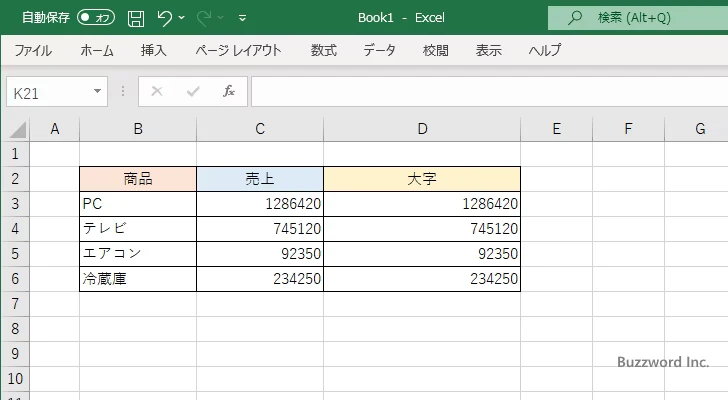Select 1286420 in the 大字 column
The height and width of the screenshot is (400, 728).
(422, 204)
